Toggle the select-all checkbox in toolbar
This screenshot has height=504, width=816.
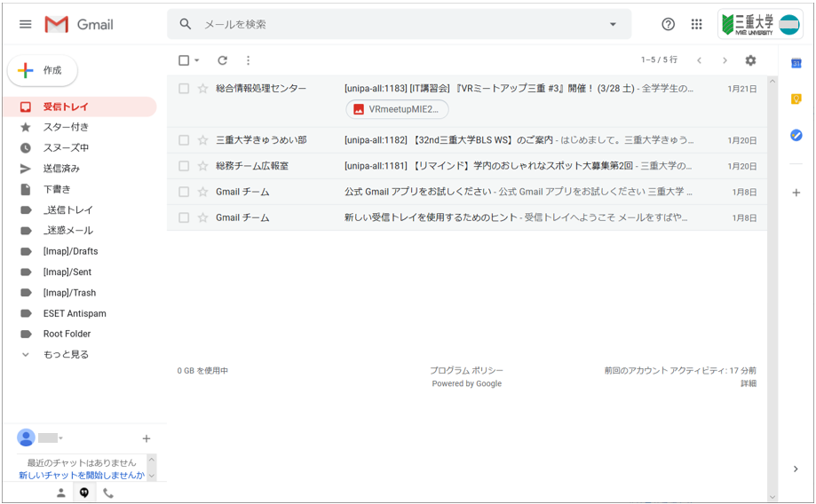[x=184, y=60]
